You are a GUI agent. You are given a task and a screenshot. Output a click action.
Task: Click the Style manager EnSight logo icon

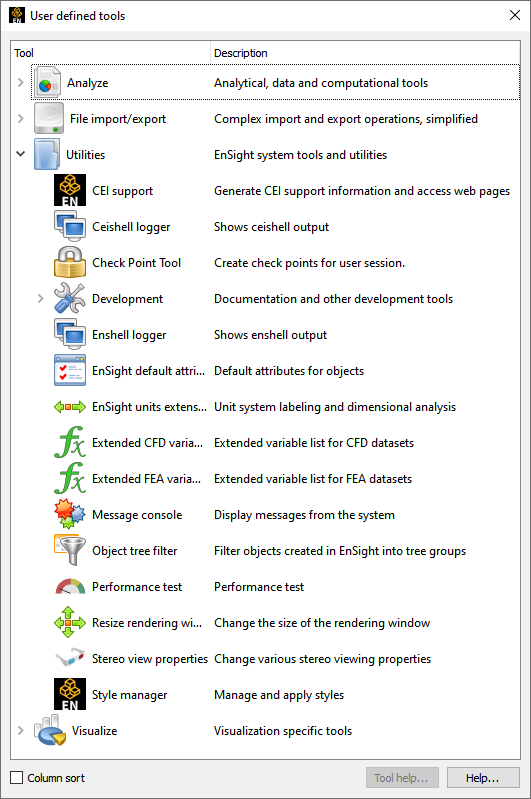click(70, 694)
